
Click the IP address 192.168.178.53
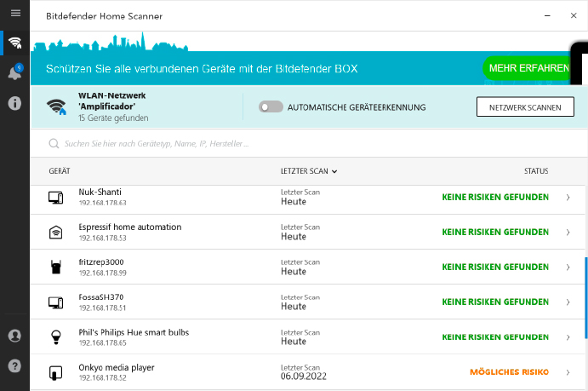coord(102,238)
